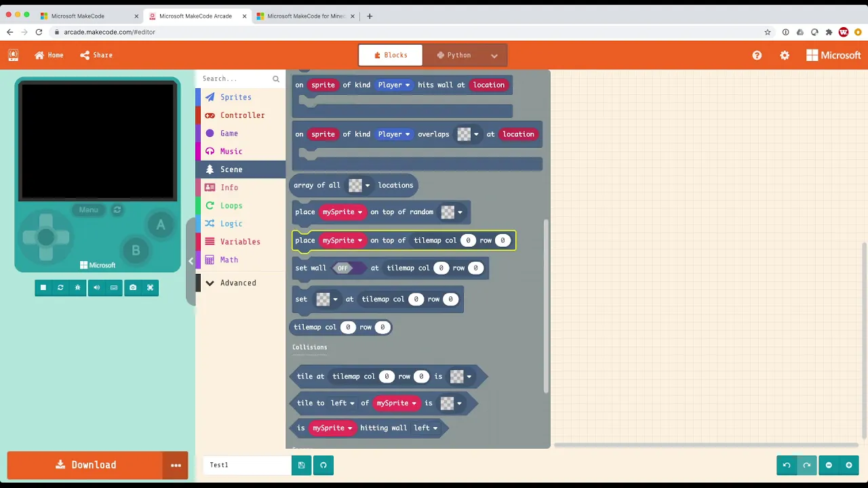Switch to Microsoft MakeCode browser tab
The image size is (868, 488).
tap(90, 16)
